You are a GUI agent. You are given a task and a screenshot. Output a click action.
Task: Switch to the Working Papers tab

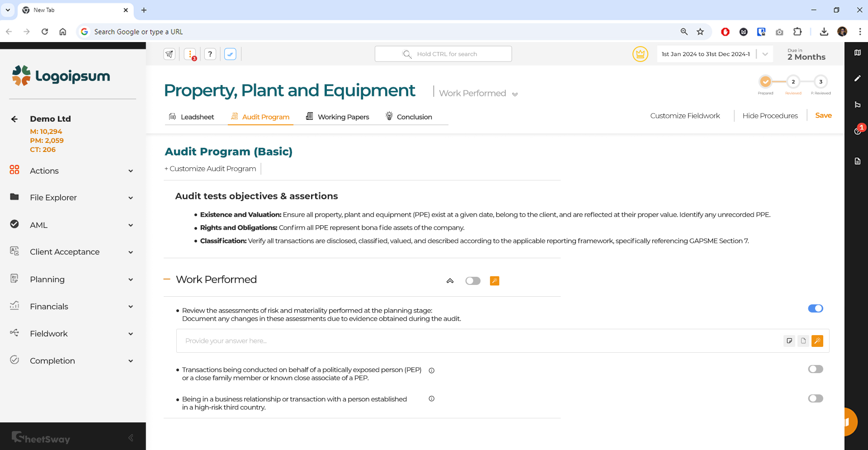click(343, 117)
